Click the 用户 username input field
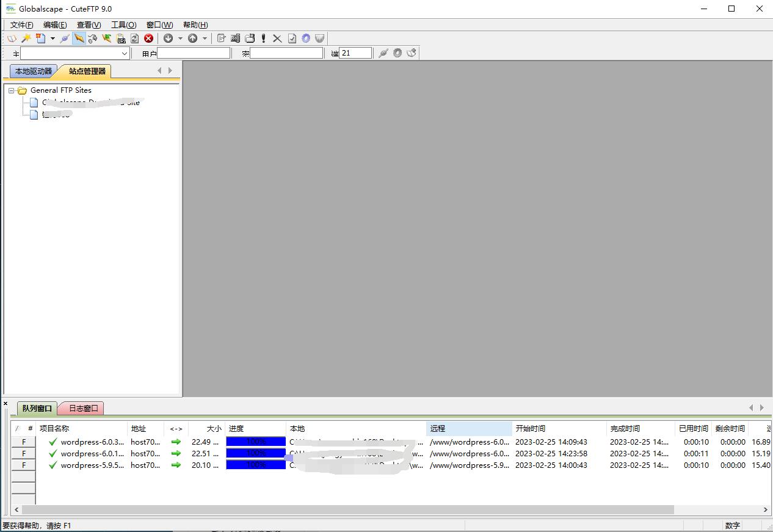This screenshot has height=532, width=773. (194, 53)
